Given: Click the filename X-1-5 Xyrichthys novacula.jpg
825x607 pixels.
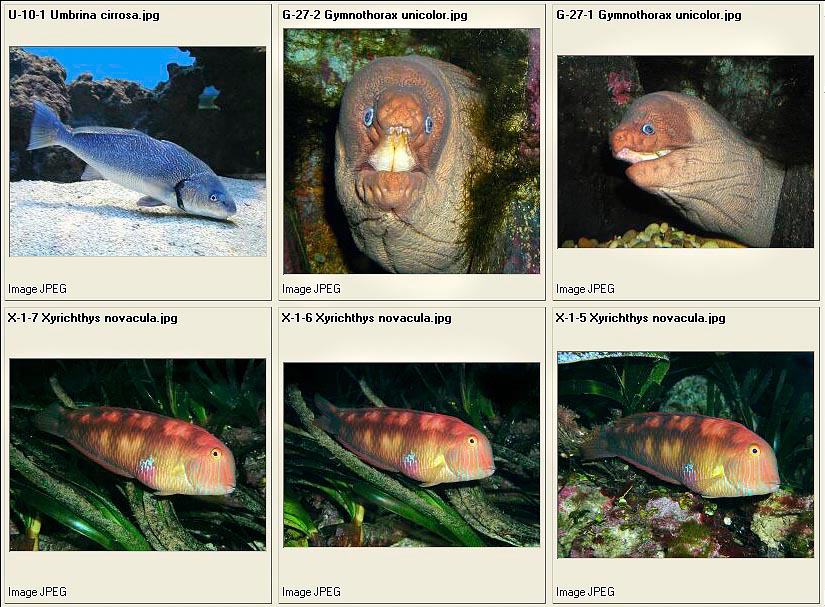Looking at the screenshot, I should (641, 318).
